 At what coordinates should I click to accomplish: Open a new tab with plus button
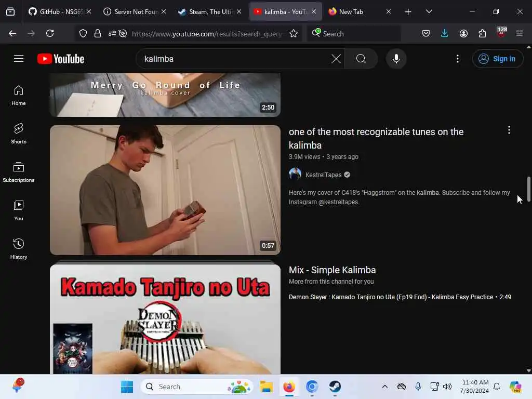(408, 12)
